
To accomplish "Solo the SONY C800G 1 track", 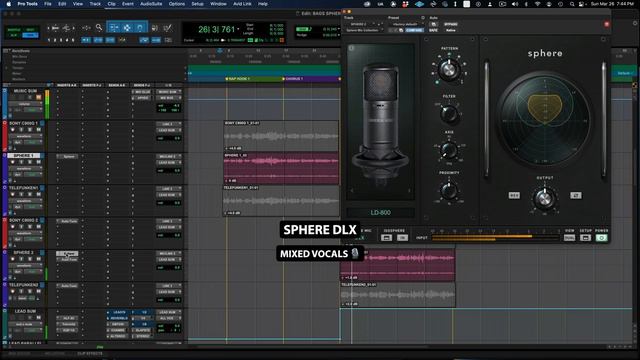I will pyautogui.click(x=30, y=129).
